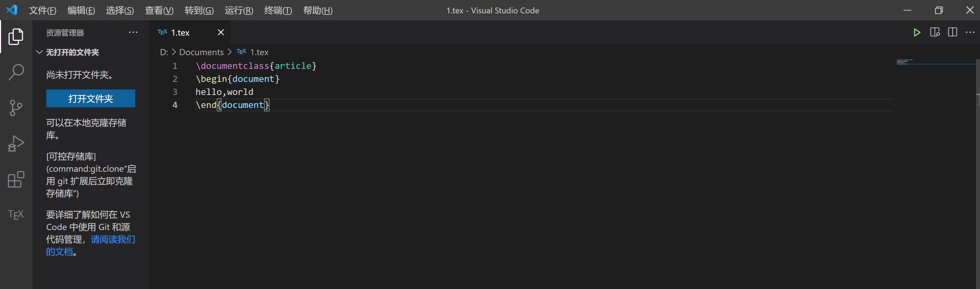Open the Source Control view icon

point(16,108)
